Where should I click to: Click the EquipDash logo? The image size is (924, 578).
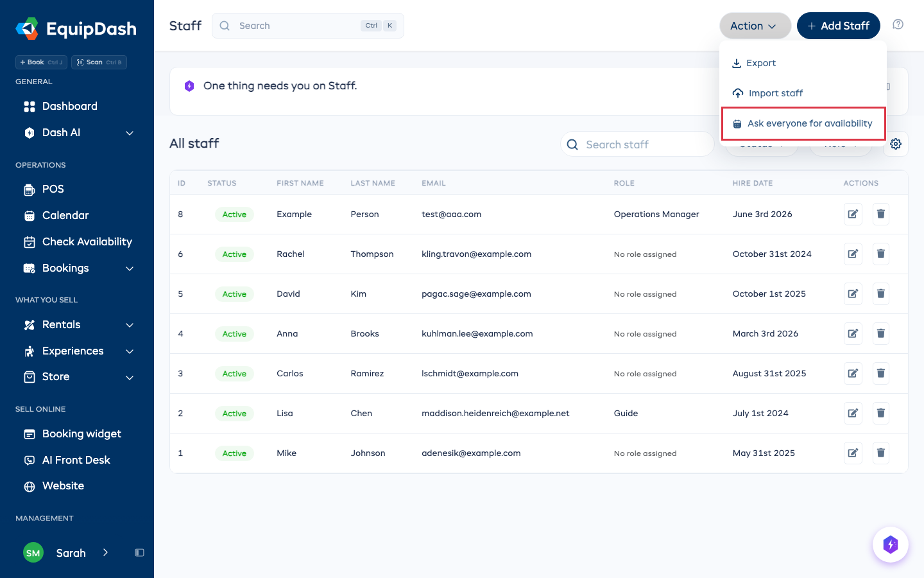pyautogui.click(x=76, y=29)
